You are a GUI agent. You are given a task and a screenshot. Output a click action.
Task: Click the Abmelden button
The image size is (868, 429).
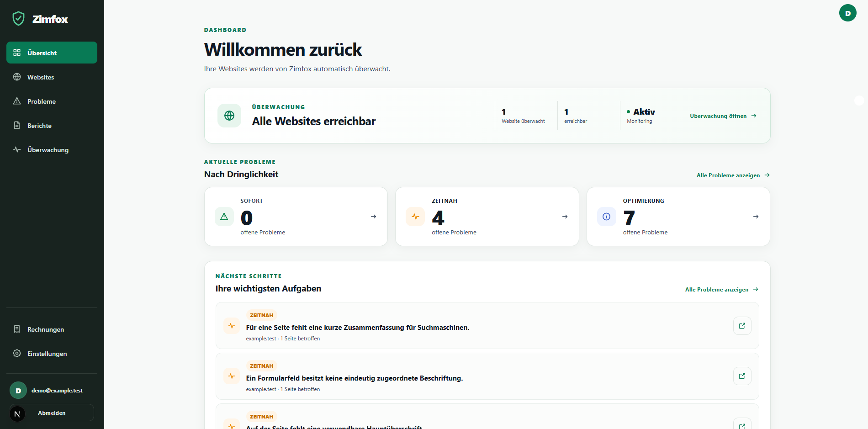click(x=52, y=413)
